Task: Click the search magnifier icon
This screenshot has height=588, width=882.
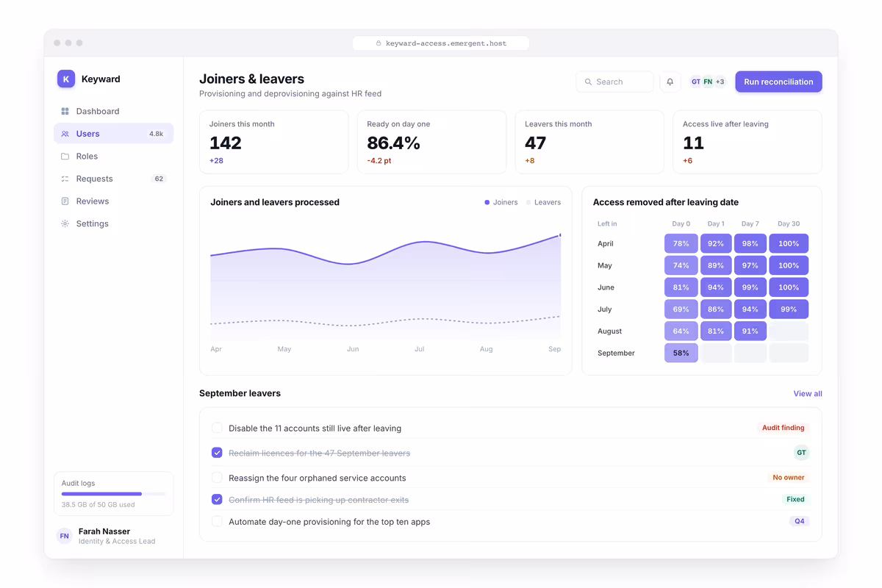Action: click(588, 82)
